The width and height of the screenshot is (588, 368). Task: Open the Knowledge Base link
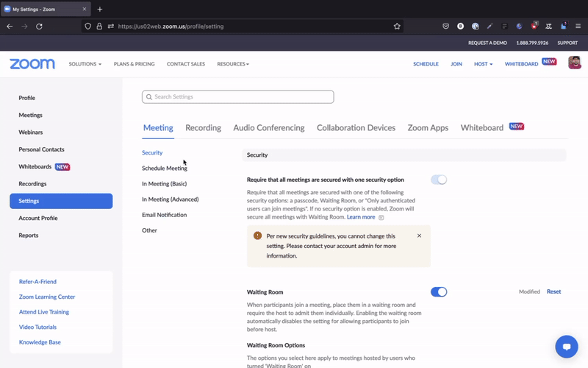coord(40,342)
